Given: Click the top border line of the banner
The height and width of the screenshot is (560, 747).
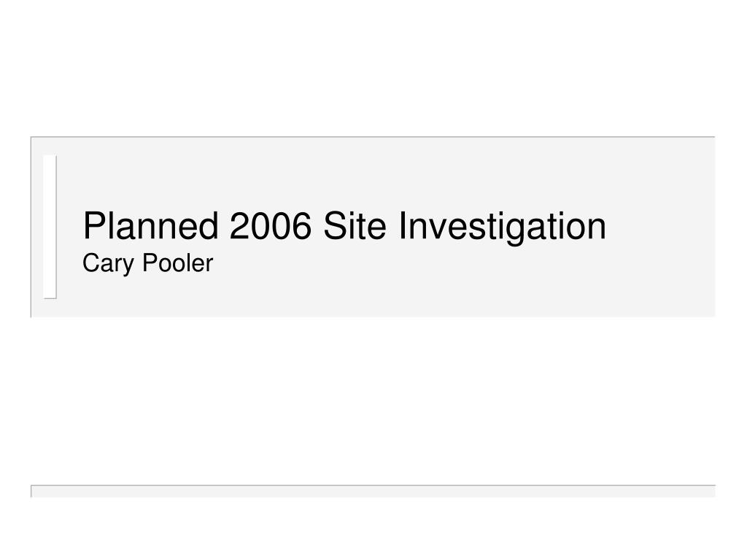Looking at the screenshot, I should click(373, 137).
